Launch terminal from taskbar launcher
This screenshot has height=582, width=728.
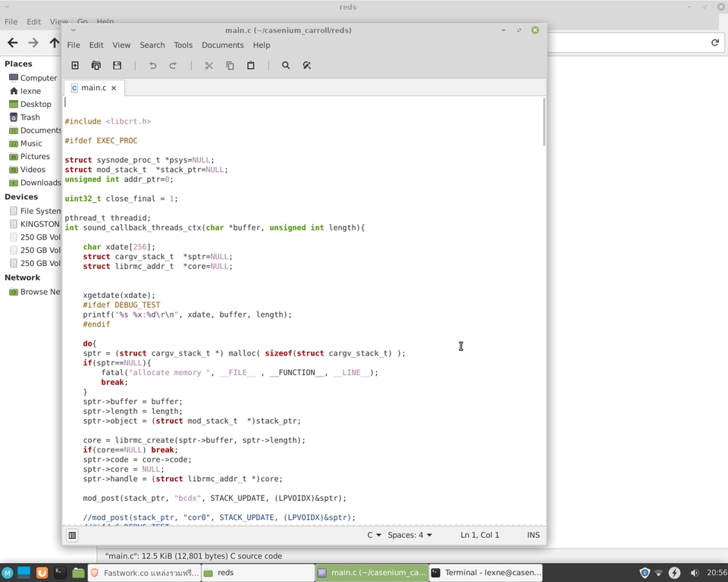click(59, 573)
